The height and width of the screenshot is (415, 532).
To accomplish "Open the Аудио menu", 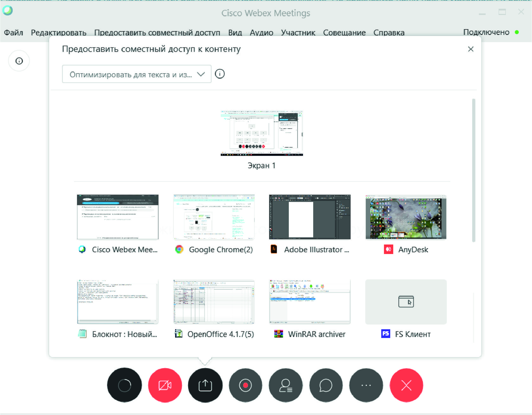I will pos(262,33).
